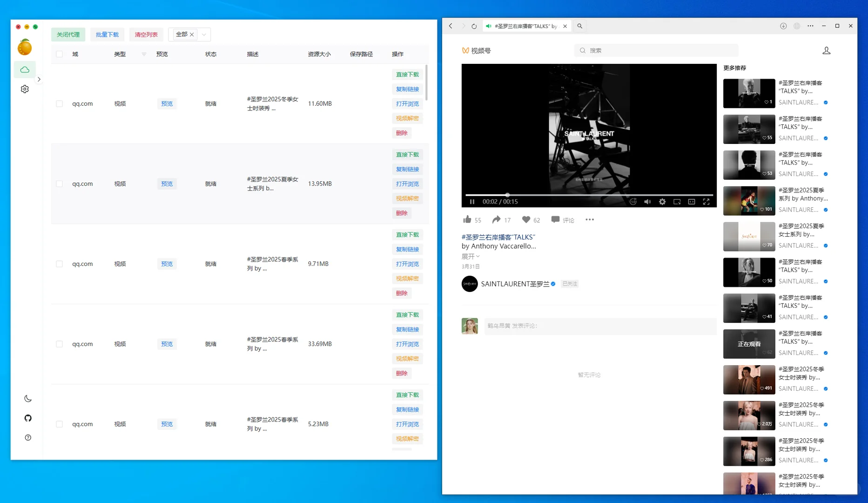Image resolution: width=868 pixels, height=503 pixels.
Task: Open the cloud resource list in sidebar
Action: tap(25, 70)
